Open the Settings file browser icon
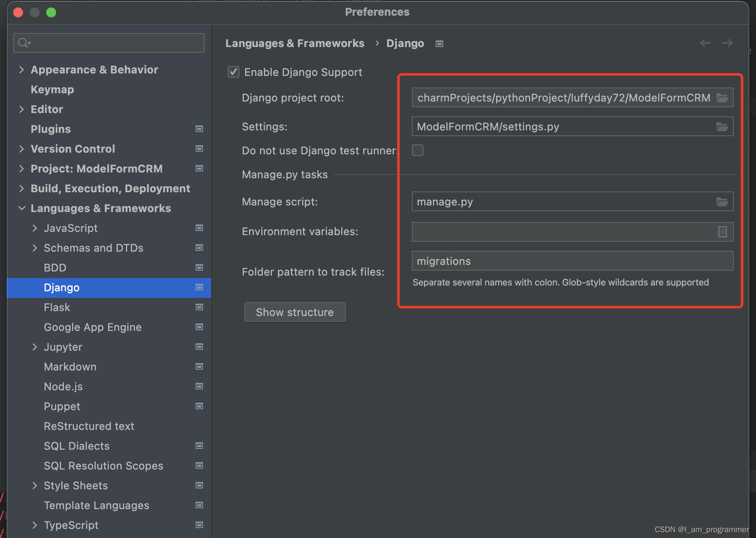 [722, 127]
